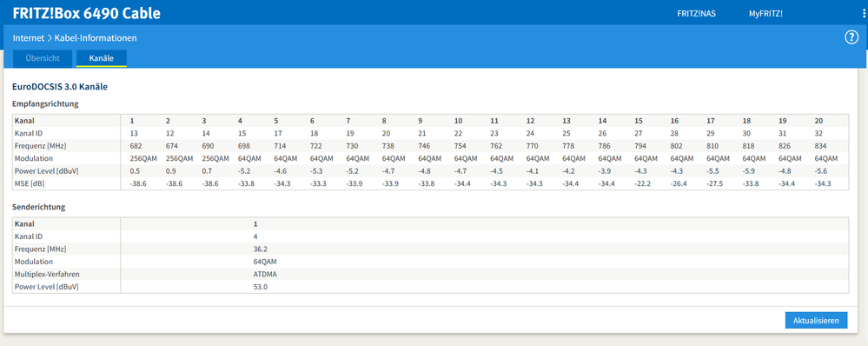Image resolution: width=868 pixels, height=346 pixels.
Task: Click the upstream frequency 36.2
Action: point(260,250)
